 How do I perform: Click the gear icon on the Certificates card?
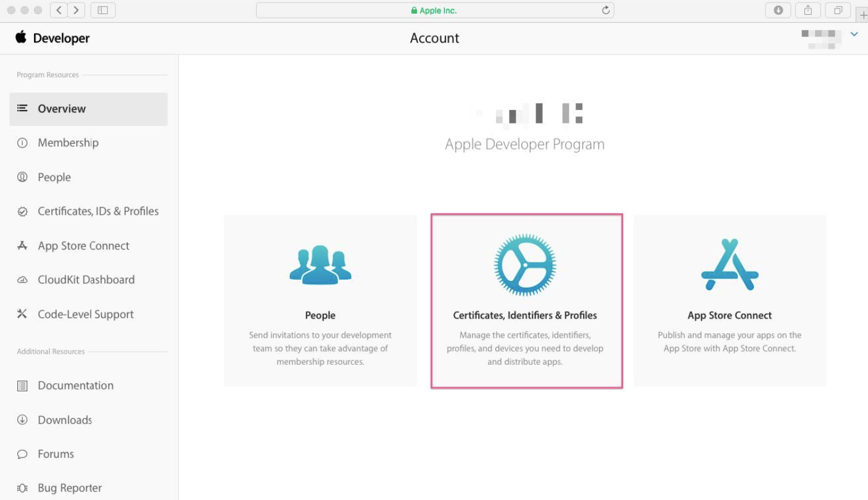(525, 265)
